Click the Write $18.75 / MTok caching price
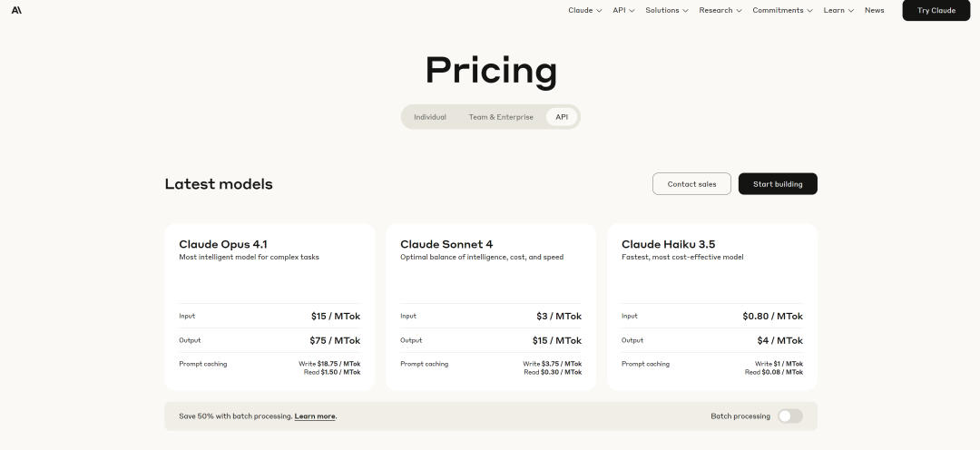This screenshot has height=450, width=980. click(329, 364)
